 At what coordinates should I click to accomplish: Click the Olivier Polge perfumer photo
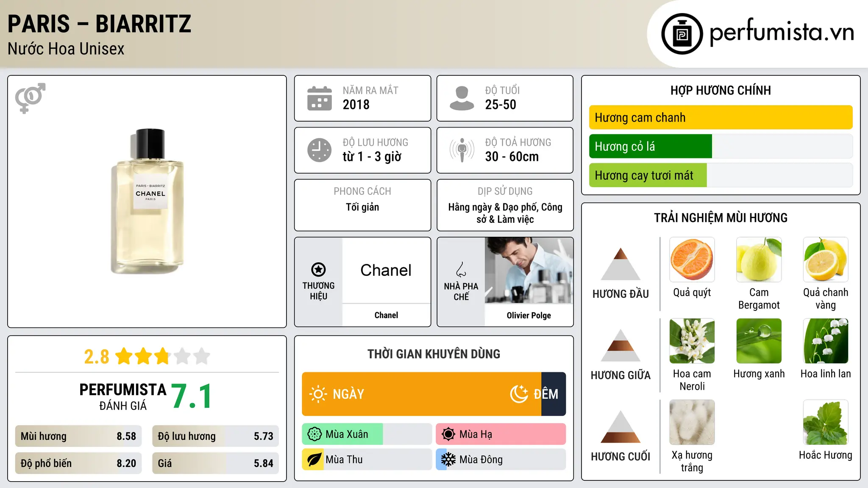pos(529,270)
